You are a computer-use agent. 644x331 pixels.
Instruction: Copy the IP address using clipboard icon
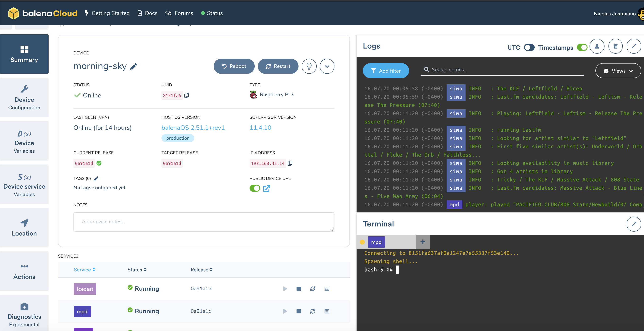[x=290, y=163]
